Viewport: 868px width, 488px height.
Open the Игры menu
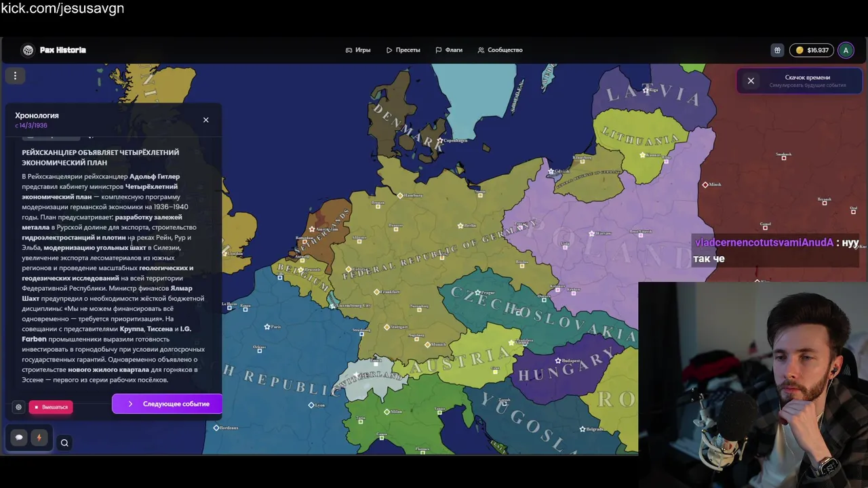[358, 50]
